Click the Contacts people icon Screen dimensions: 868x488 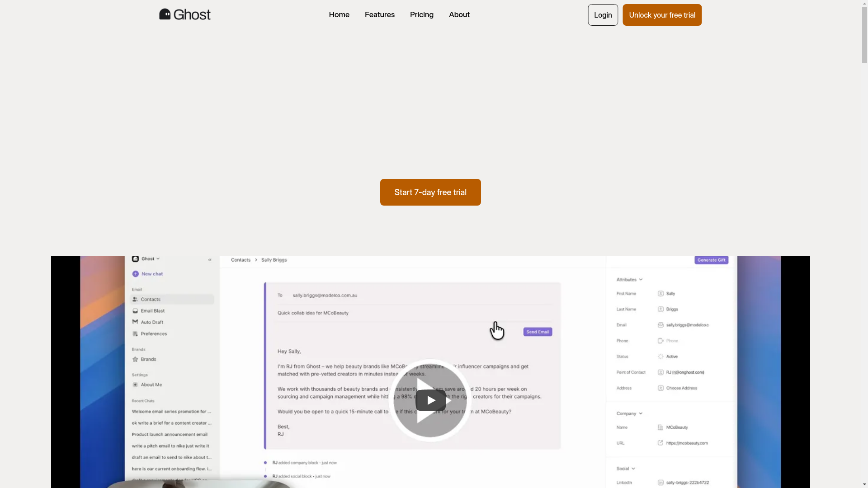click(x=135, y=299)
